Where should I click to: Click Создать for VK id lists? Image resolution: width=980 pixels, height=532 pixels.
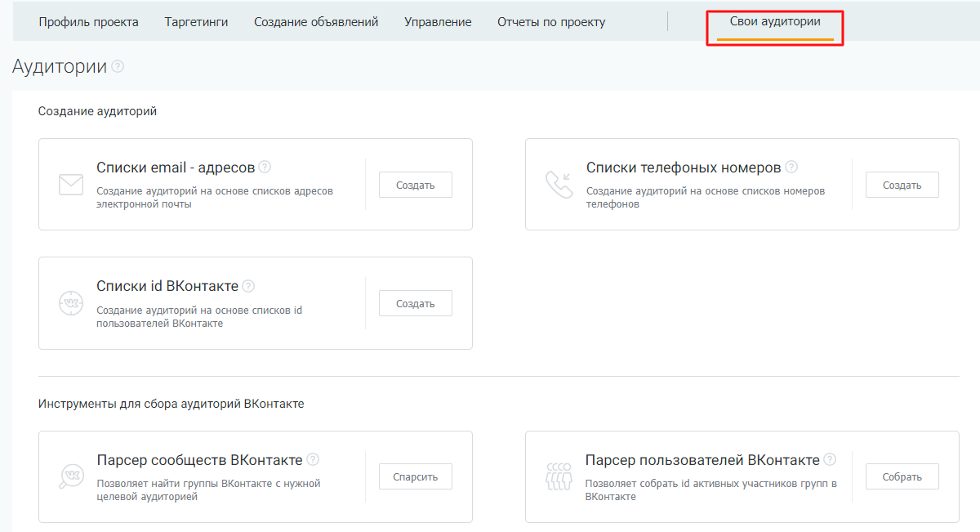click(416, 303)
